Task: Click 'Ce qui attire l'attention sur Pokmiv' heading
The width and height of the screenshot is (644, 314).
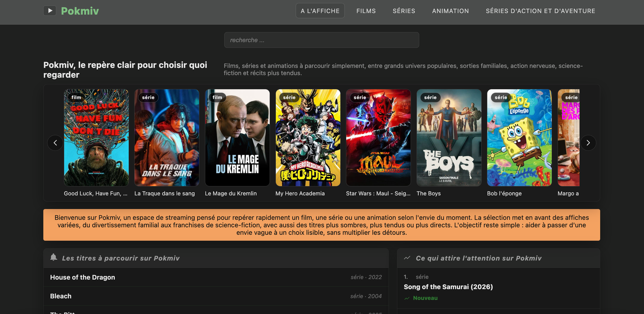Action: (x=479, y=258)
